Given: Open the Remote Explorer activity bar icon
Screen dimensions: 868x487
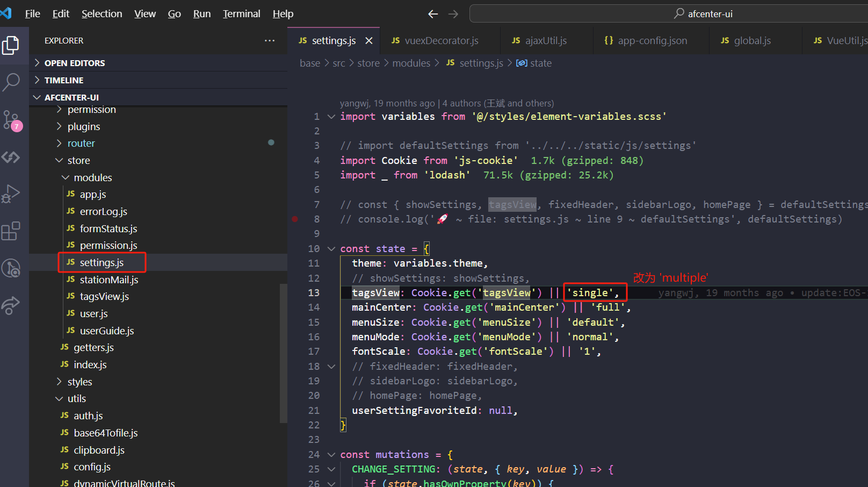Looking at the screenshot, I should (x=11, y=157).
